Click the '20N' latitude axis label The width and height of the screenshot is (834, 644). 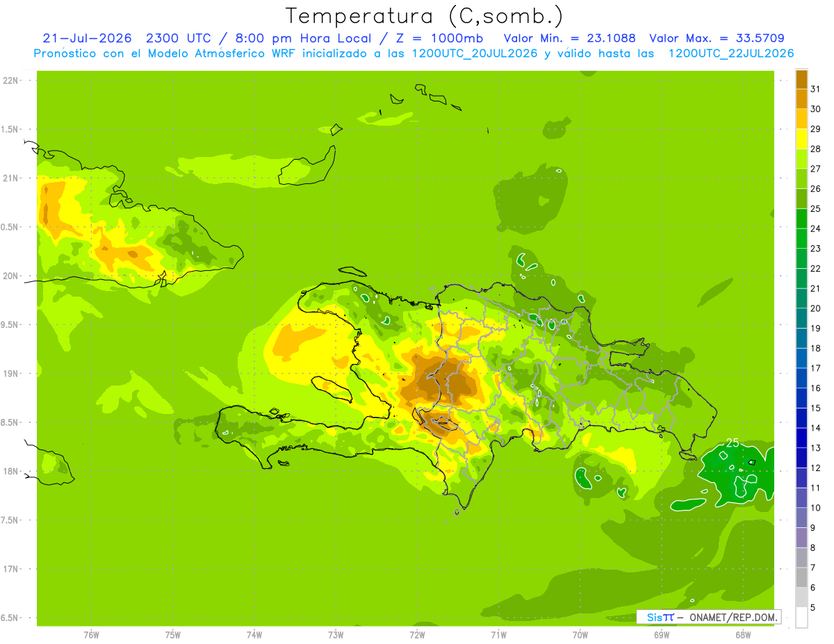coord(10,276)
